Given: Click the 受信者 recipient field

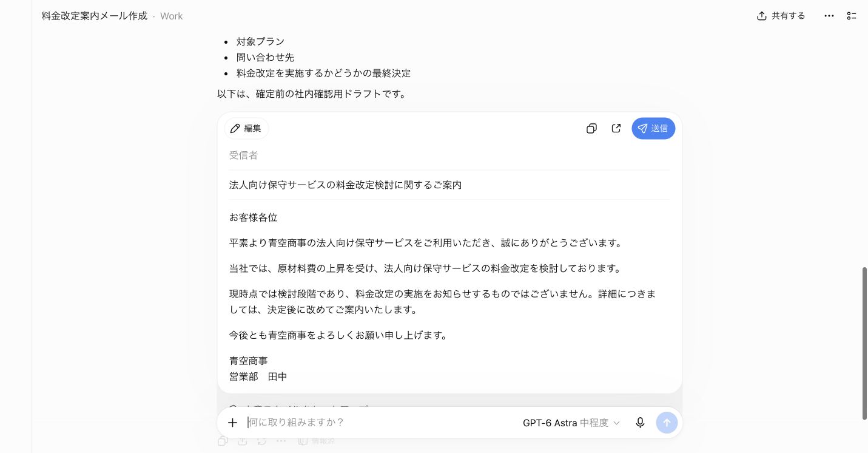Looking at the screenshot, I should pos(449,155).
